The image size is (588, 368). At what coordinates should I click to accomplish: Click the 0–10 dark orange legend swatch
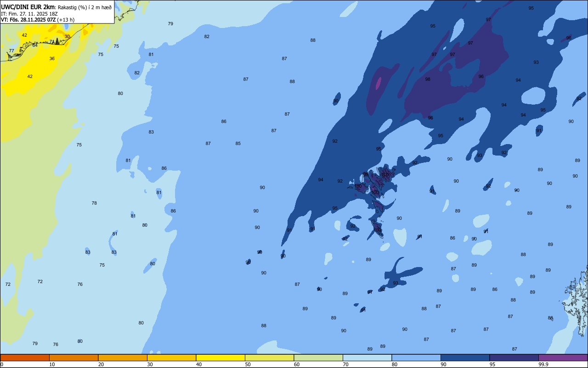coord(25,357)
